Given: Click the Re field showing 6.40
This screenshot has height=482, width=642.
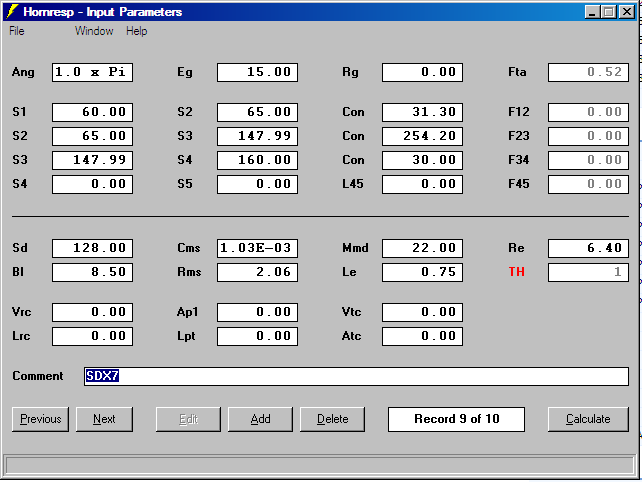Looking at the screenshot, I should click(588, 248).
